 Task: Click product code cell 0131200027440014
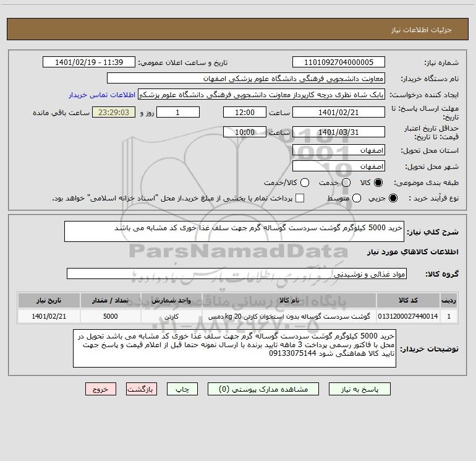(408, 316)
